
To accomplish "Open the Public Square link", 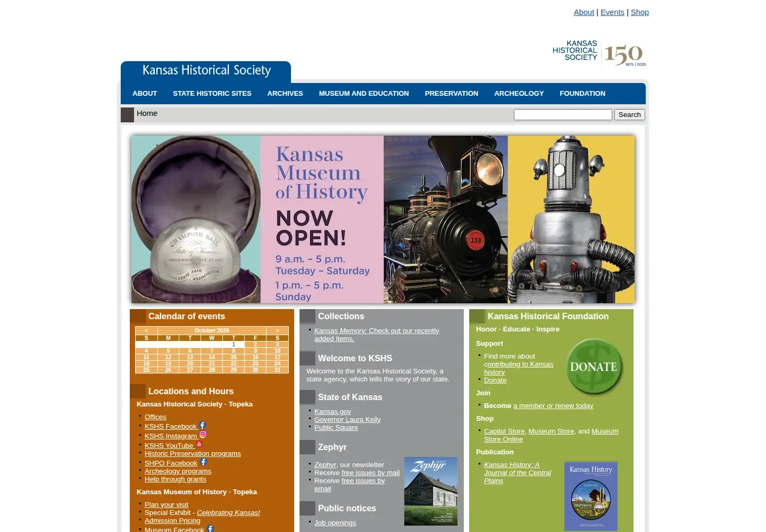I will (x=336, y=428).
